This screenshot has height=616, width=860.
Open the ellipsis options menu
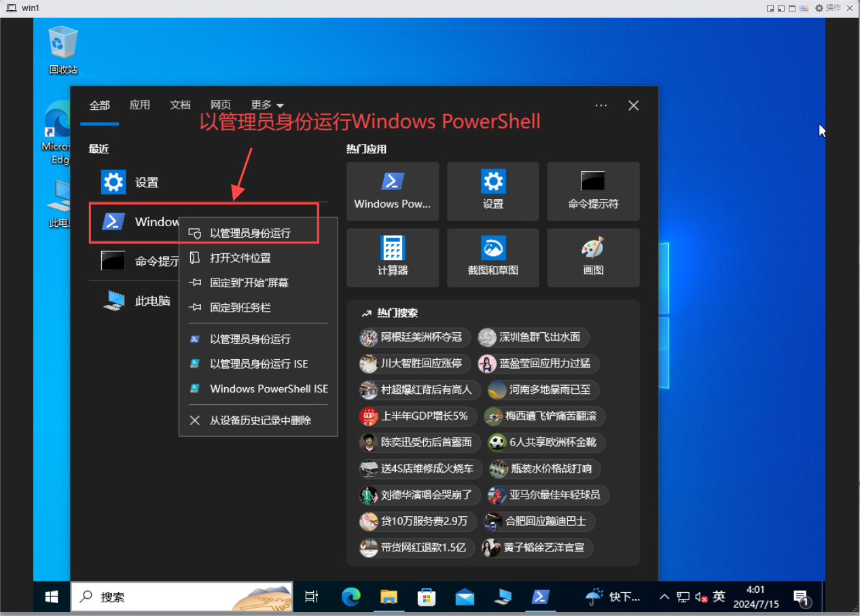click(601, 105)
